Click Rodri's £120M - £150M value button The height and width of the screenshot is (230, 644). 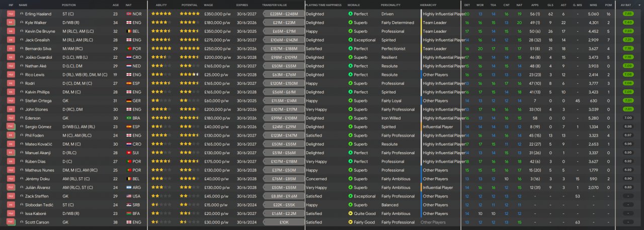283,83
